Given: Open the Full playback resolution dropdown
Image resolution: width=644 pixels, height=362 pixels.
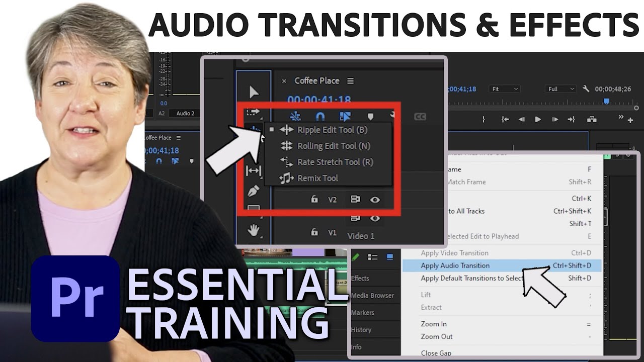Looking at the screenshot, I should (561, 89).
